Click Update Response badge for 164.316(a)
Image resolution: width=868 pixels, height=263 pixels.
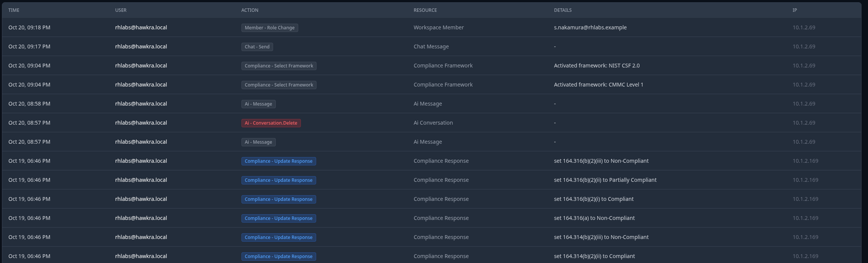tap(278, 218)
